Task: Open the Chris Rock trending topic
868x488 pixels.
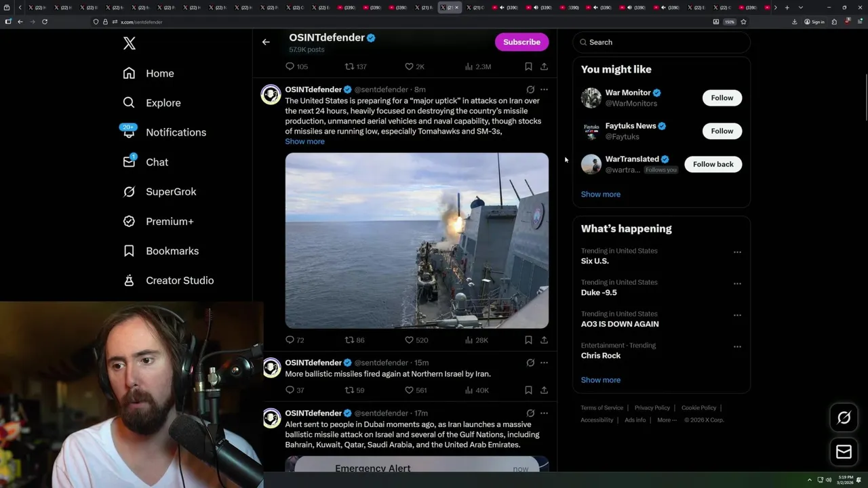Action: tap(600, 356)
